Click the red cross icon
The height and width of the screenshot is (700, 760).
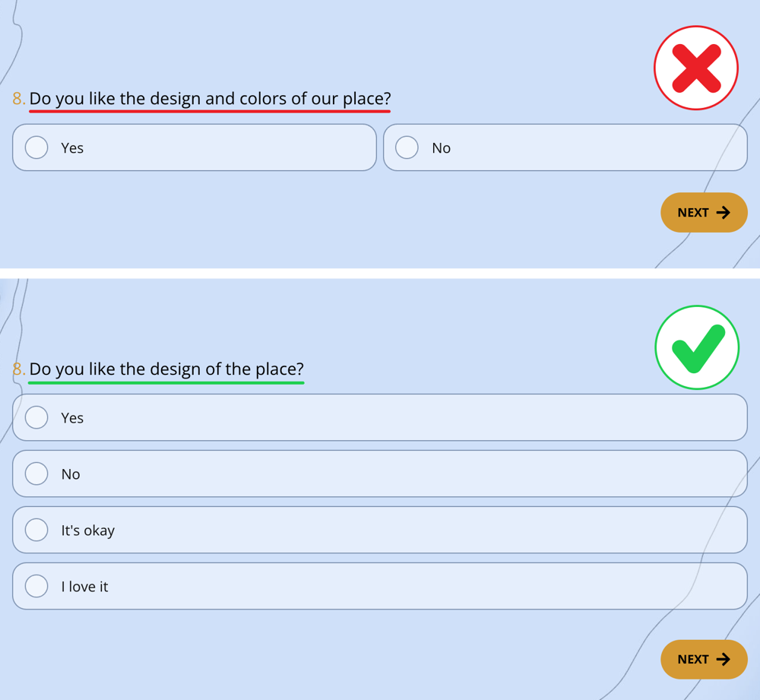695,67
